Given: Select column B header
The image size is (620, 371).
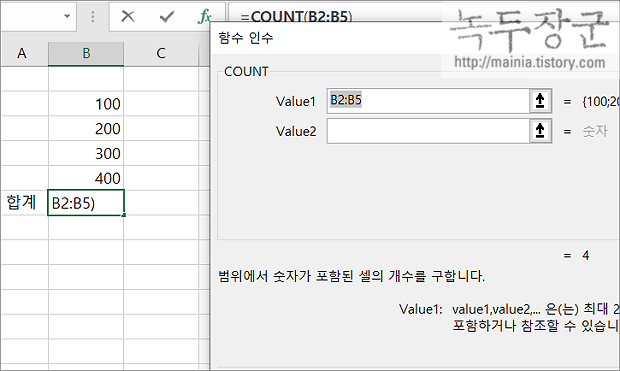Looking at the screenshot, I should [x=86, y=53].
